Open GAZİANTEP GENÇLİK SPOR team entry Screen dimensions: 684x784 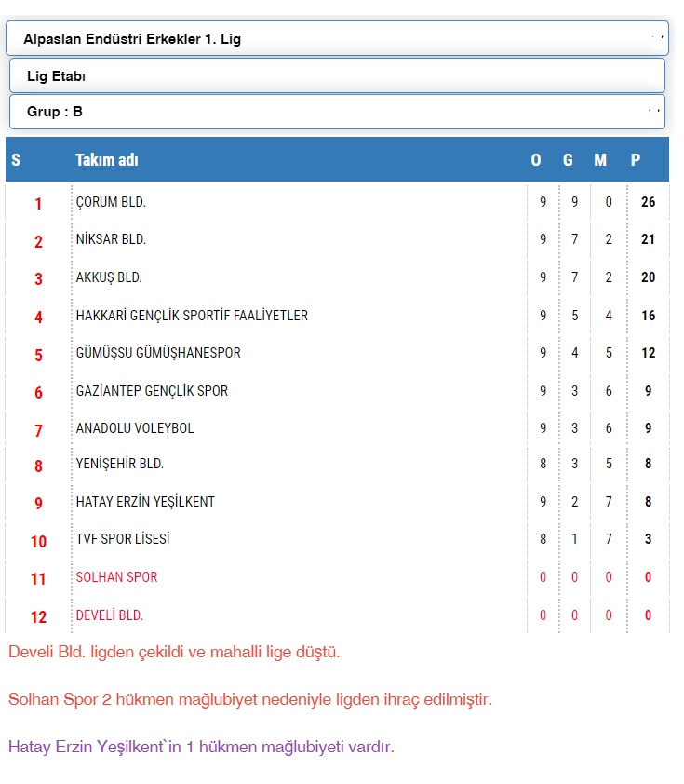152,391
